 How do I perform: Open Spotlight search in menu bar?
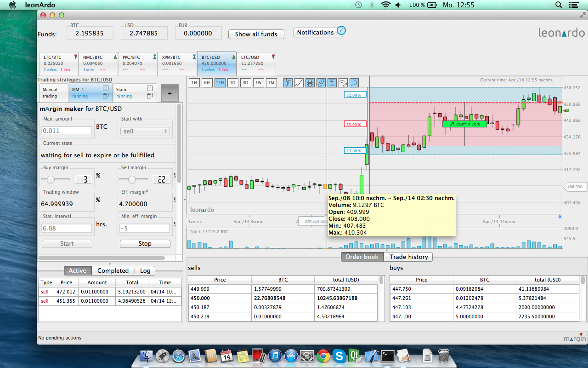coord(559,5)
